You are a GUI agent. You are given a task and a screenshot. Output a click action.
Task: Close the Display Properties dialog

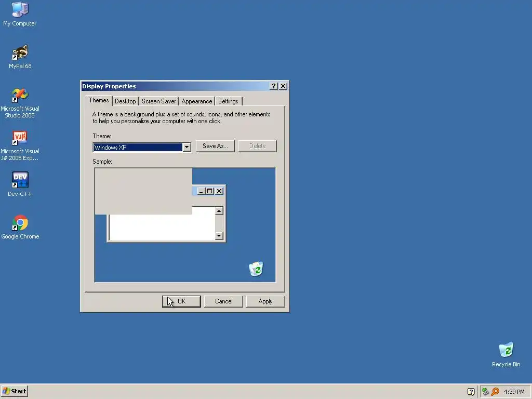(283, 86)
